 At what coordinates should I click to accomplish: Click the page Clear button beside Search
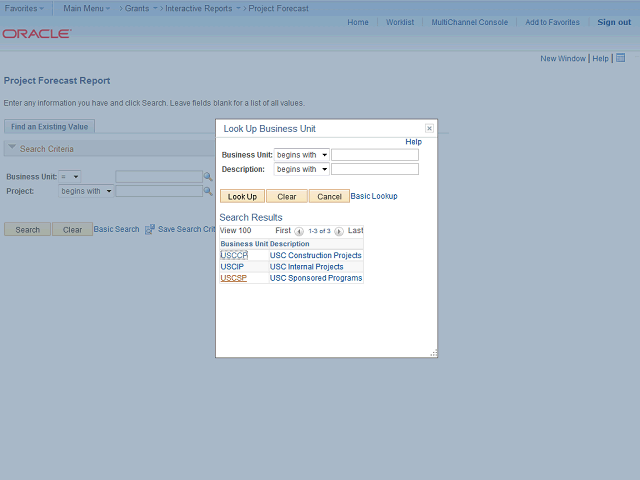(x=72, y=229)
